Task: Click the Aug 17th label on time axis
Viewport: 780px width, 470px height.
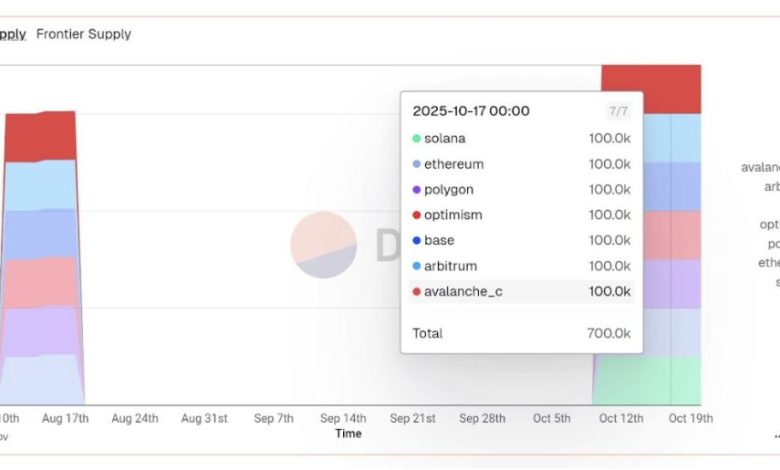Action: pyautogui.click(x=63, y=418)
